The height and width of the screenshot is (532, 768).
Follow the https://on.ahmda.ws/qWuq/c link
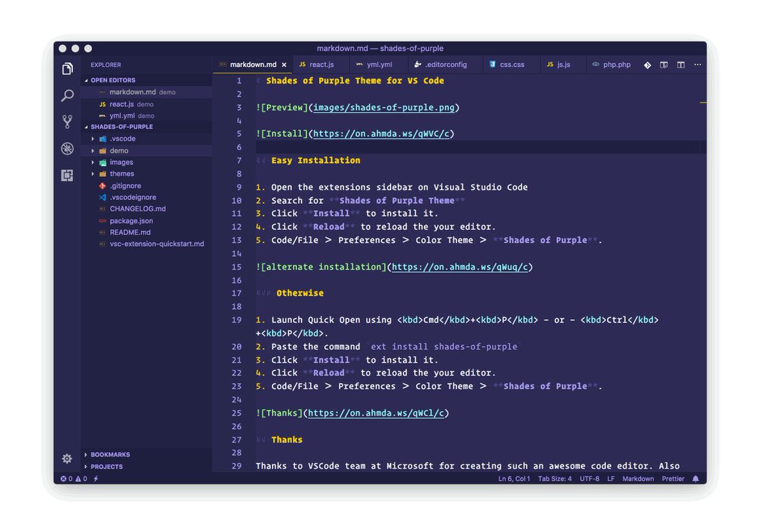click(x=460, y=267)
